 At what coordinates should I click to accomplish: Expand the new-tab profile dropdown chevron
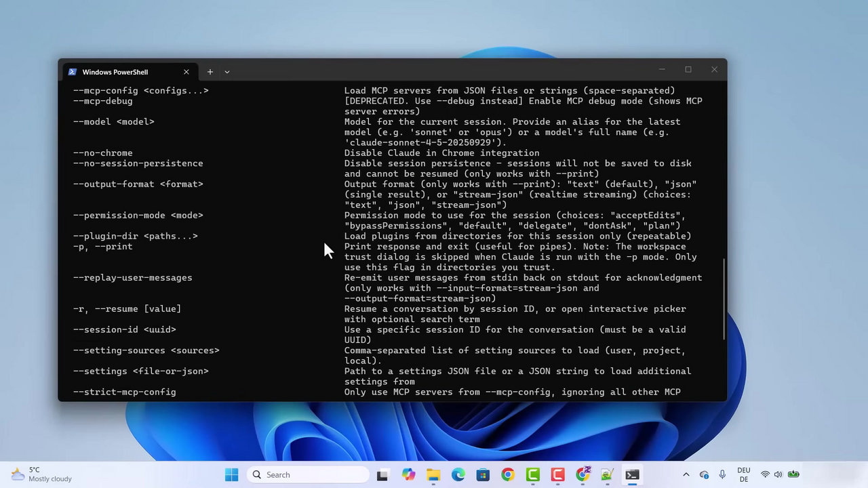tap(227, 72)
